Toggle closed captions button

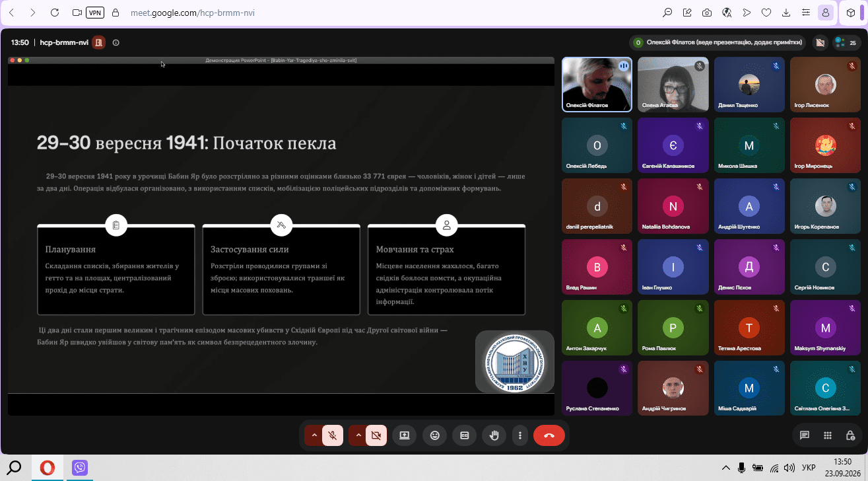click(x=464, y=435)
